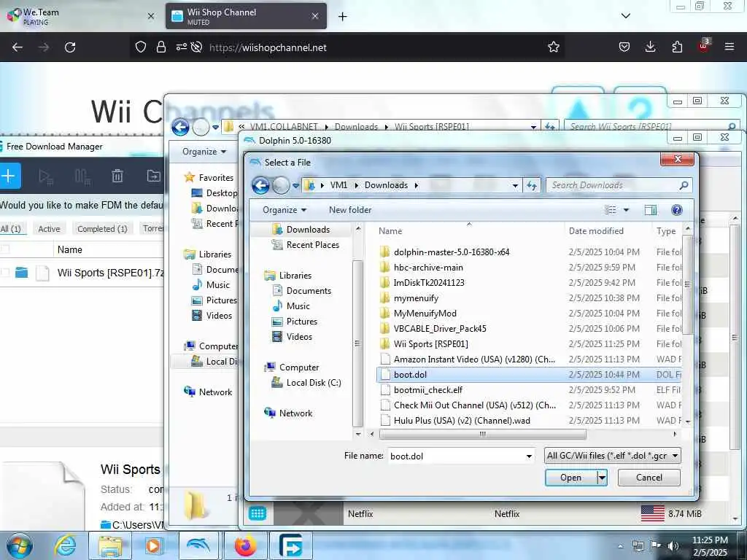Open the Firefox downloads panel

650,47
